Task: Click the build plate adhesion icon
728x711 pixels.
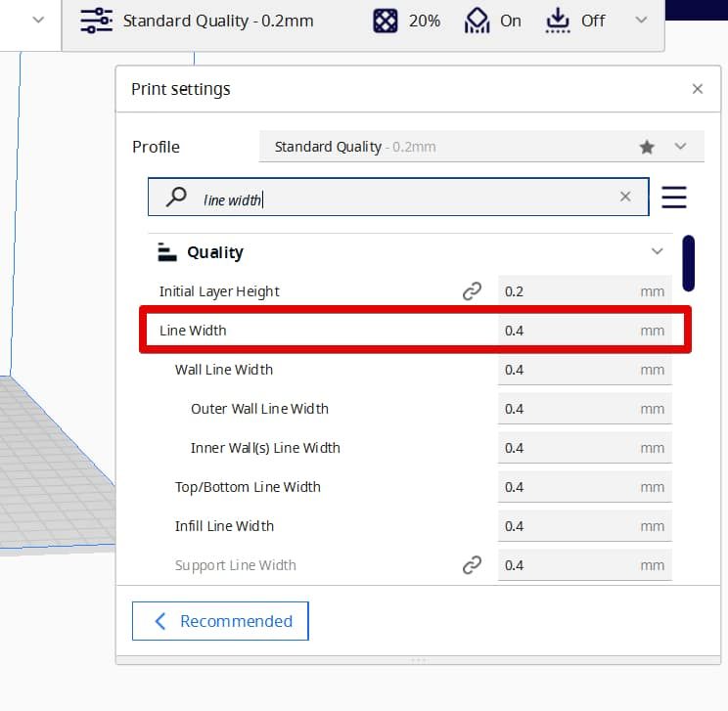Action: click(x=558, y=21)
